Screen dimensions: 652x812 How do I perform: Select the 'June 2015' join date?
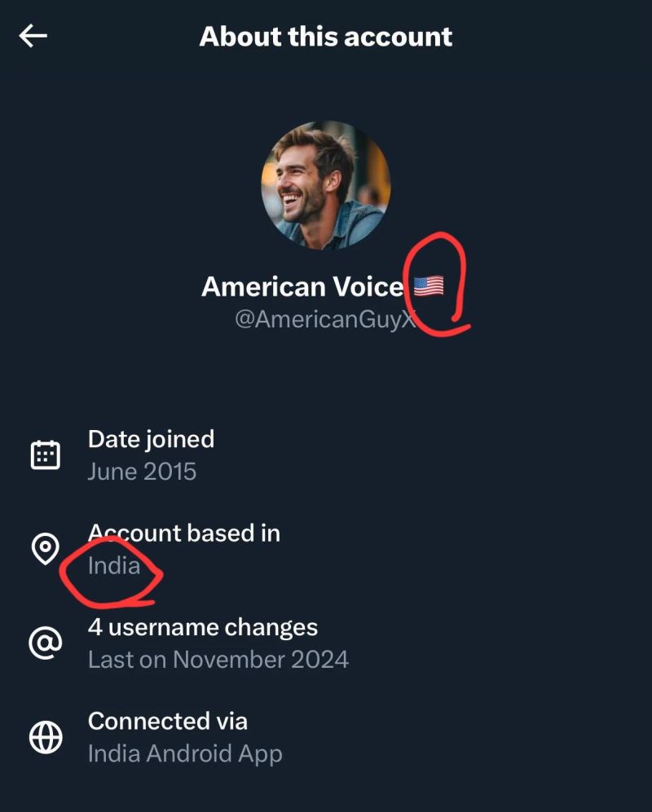tap(142, 472)
